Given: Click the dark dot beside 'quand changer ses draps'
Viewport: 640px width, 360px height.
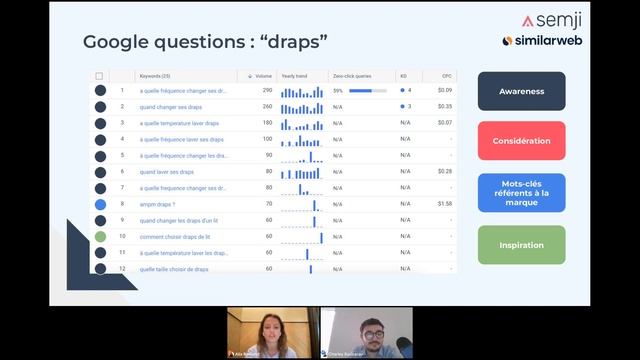Looking at the screenshot, I should click(x=100, y=107).
